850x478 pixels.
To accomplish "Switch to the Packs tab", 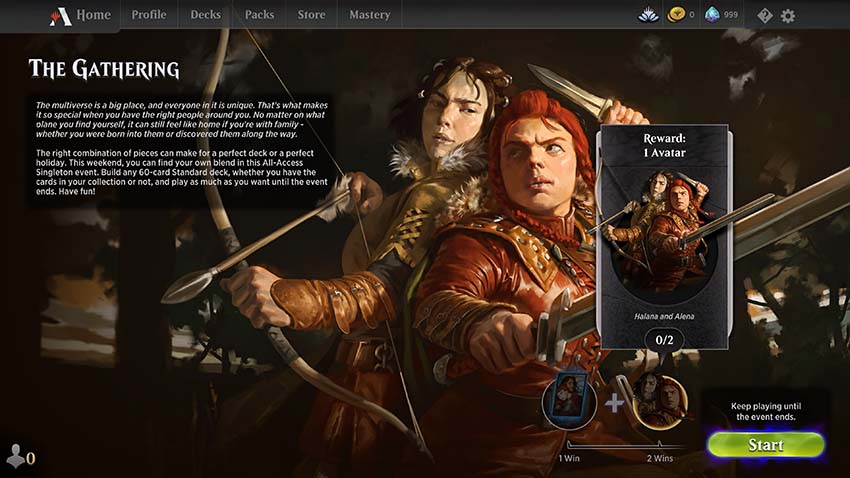I will [x=259, y=15].
